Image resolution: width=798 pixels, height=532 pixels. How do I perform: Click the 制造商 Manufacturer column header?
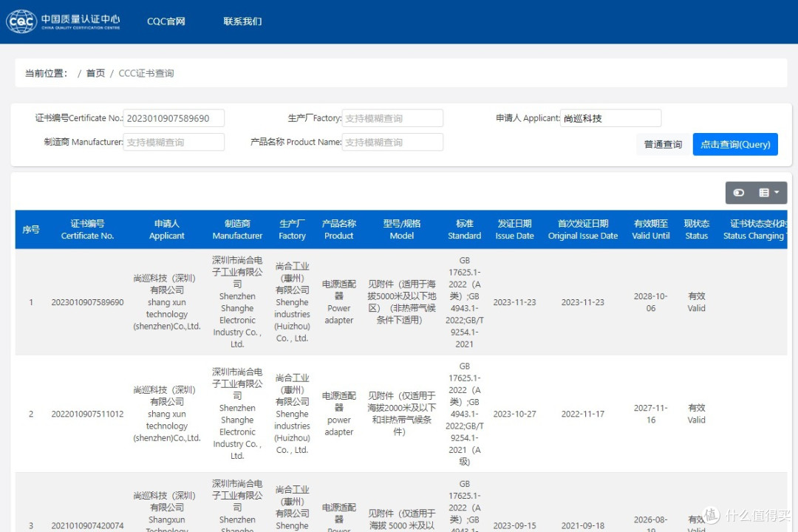237,230
